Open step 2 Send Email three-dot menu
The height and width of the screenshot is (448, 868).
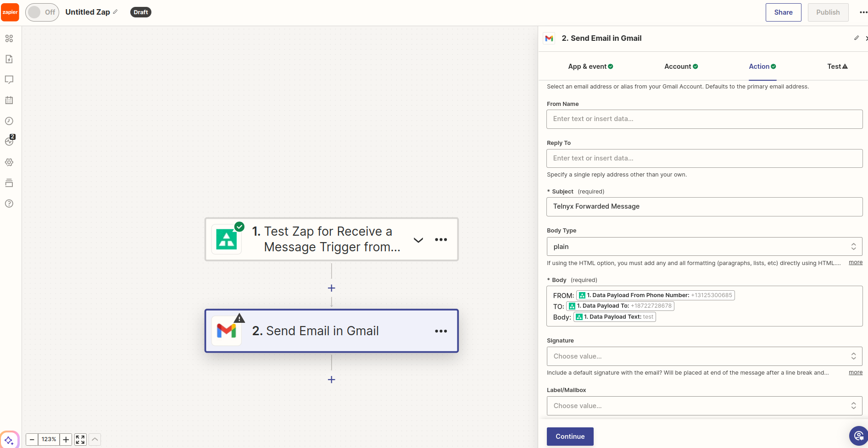tap(441, 331)
